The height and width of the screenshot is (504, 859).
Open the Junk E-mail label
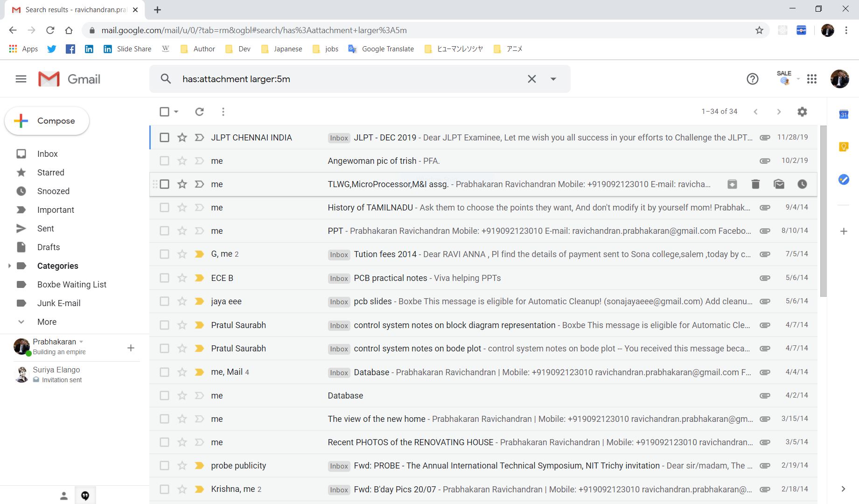pos(58,303)
